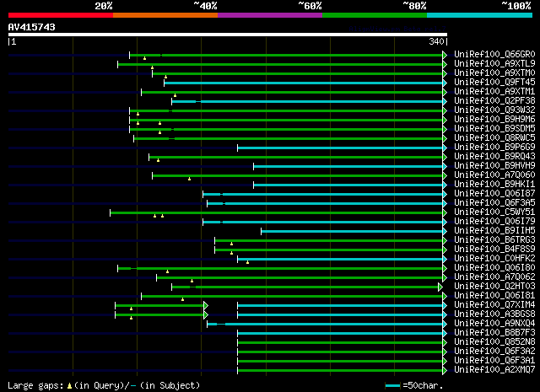The height and width of the screenshot is (392, 540).
Task: Click UniRef100_B9H9M6 text
Action: (494, 120)
